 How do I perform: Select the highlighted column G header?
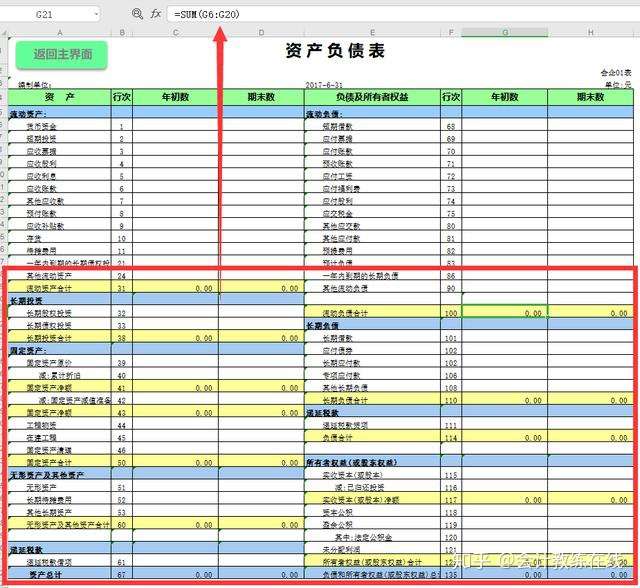click(x=504, y=32)
